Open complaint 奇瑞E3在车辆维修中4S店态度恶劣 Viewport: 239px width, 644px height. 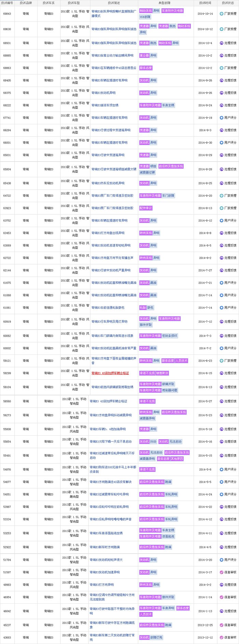(x=114, y=68)
